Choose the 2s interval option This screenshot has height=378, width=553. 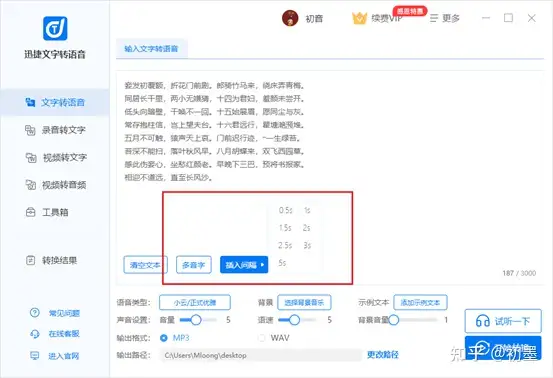coord(306,228)
